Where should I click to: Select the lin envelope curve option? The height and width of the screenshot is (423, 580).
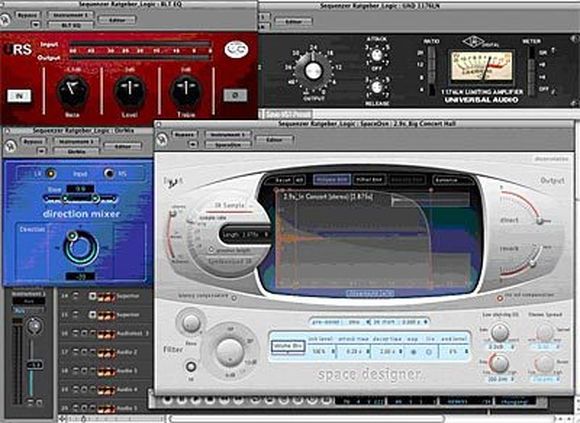[x=429, y=352]
